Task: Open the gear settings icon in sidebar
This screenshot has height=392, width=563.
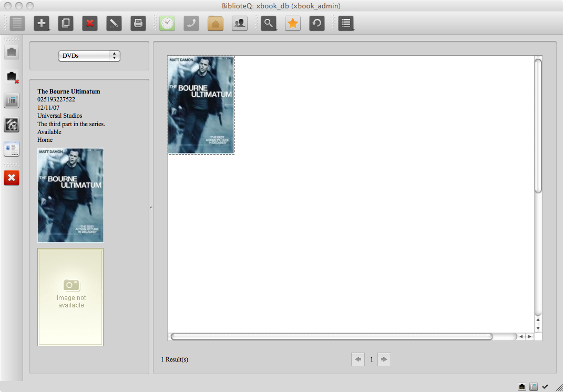Action: click(x=12, y=125)
